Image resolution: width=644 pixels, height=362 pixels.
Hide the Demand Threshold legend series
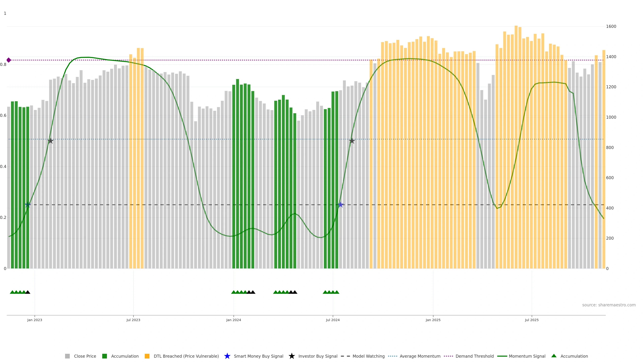pos(474,356)
